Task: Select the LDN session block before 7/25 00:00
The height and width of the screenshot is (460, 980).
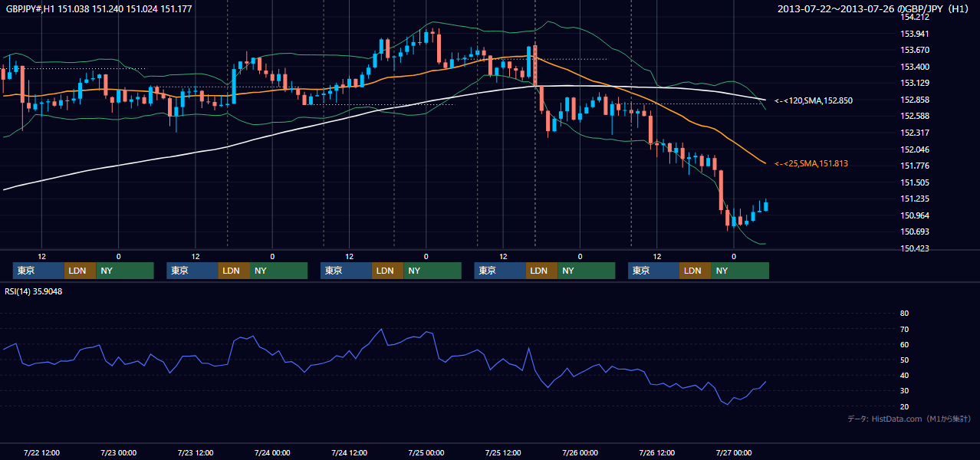Action: (x=388, y=271)
